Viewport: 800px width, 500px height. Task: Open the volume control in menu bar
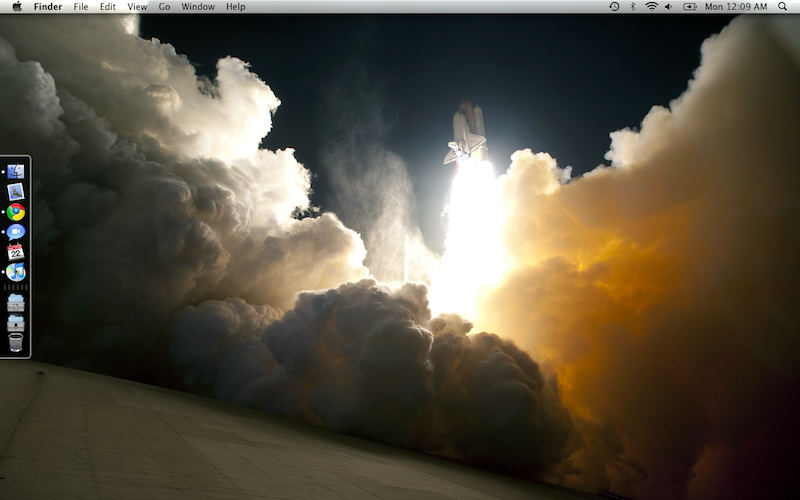(669, 7)
